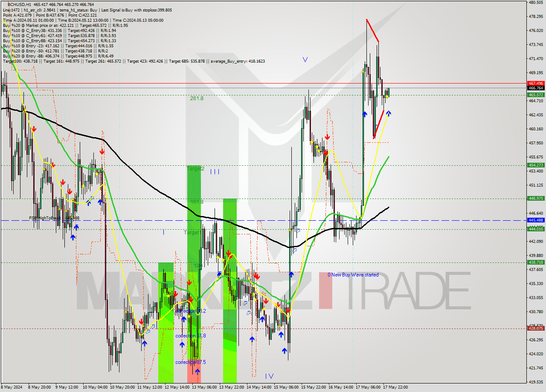Click the green '261.8' Fibonacci label
The image size is (546, 392).
pos(197,98)
